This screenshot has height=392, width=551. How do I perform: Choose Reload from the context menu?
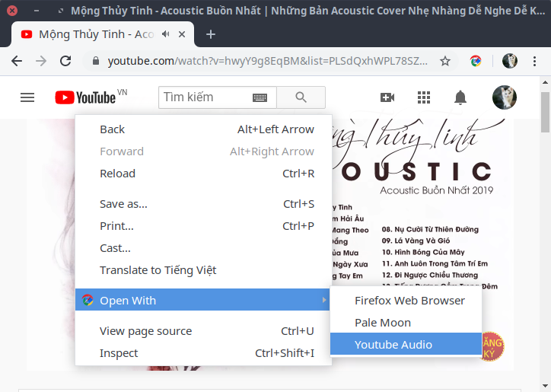pyautogui.click(x=203, y=174)
